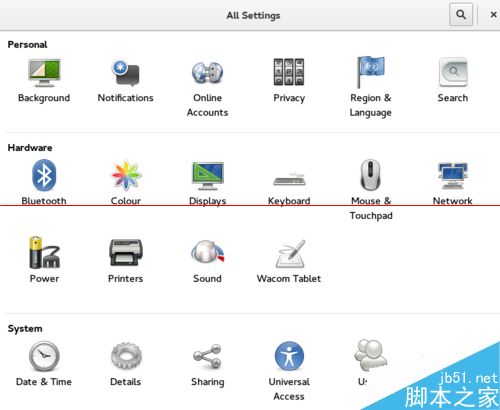Click the Details label text
Image resolution: width=500 pixels, height=410 pixels.
[x=126, y=382]
